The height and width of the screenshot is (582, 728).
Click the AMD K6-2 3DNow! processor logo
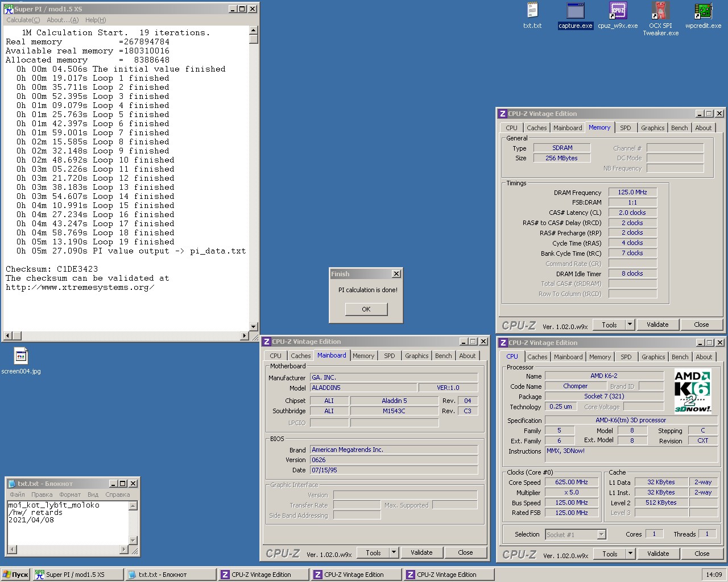point(692,391)
